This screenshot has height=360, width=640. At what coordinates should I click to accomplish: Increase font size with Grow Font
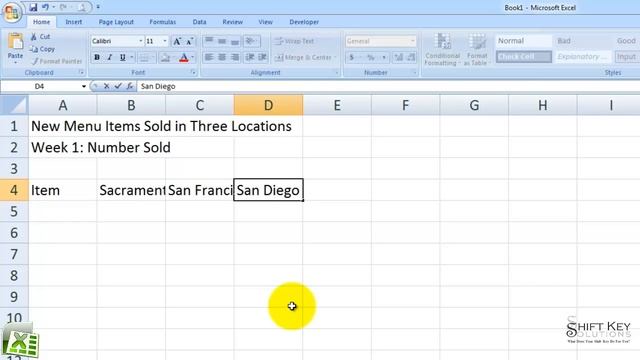click(177, 41)
